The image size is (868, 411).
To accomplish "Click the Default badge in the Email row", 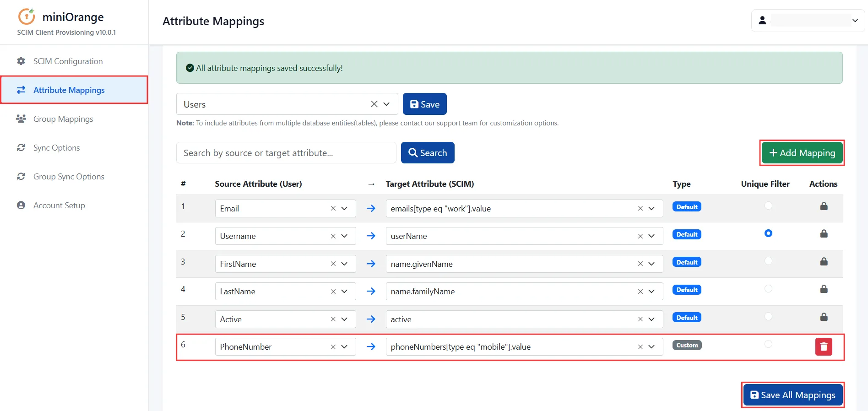I will click(x=687, y=207).
